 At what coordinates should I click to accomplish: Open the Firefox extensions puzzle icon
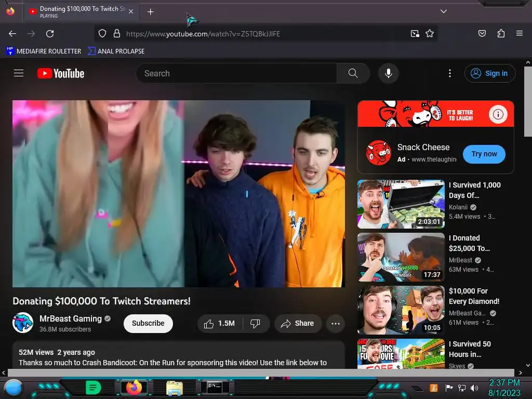[x=501, y=33]
